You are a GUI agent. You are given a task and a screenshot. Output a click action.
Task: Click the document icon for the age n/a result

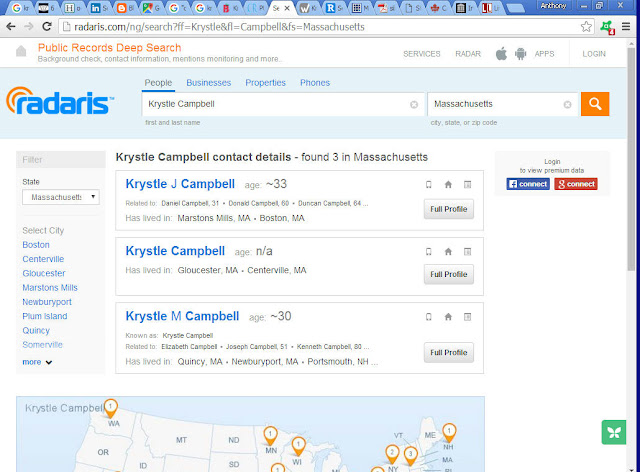pyautogui.click(x=468, y=252)
